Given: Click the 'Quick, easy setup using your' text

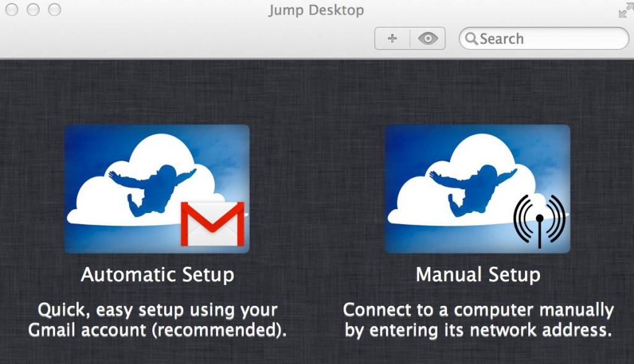Looking at the screenshot, I should point(158,310).
